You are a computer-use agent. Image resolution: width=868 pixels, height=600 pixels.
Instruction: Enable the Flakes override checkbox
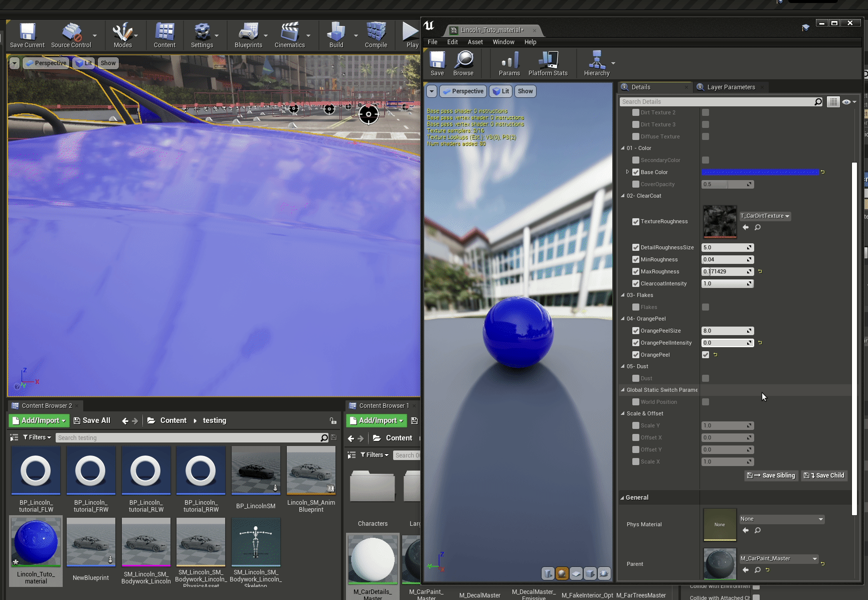pyautogui.click(x=636, y=307)
